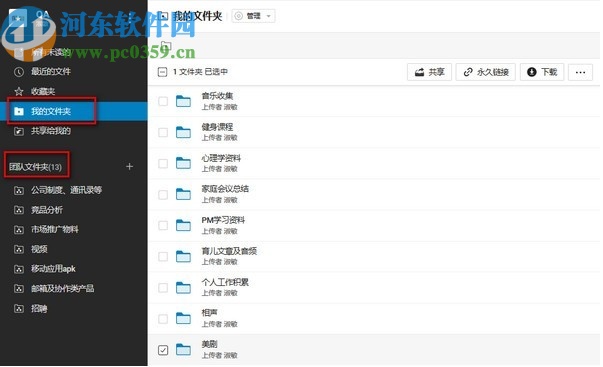603x367 pixels.
Task: Click the 个人工作积累 folder icon
Action: point(183,288)
